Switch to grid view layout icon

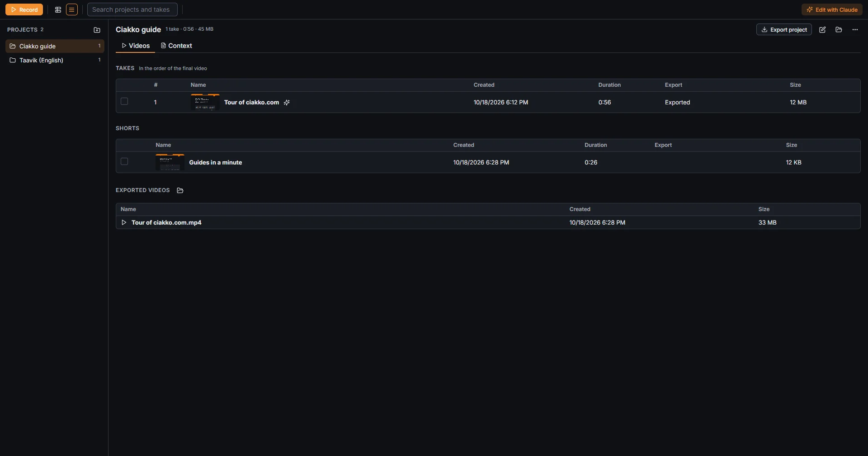click(58, 9)
